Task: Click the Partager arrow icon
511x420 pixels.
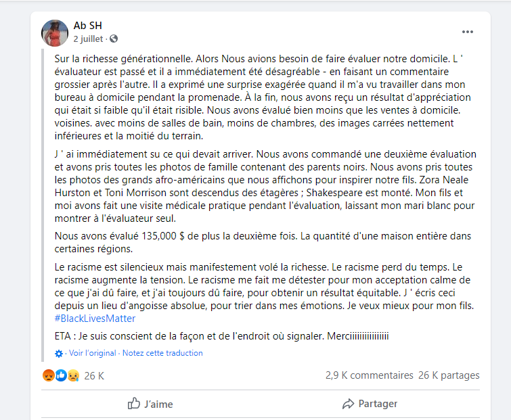Action: tap(348, 404)
